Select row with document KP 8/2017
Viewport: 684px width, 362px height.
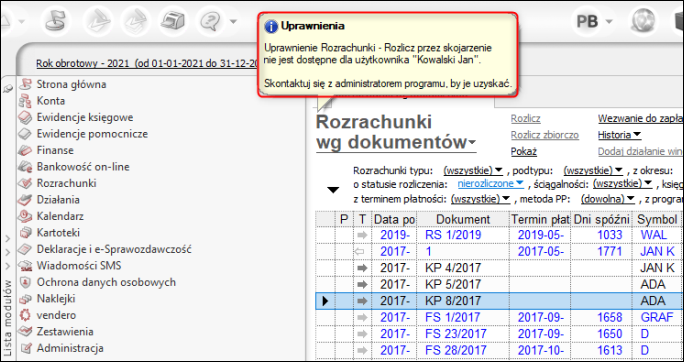499,301
